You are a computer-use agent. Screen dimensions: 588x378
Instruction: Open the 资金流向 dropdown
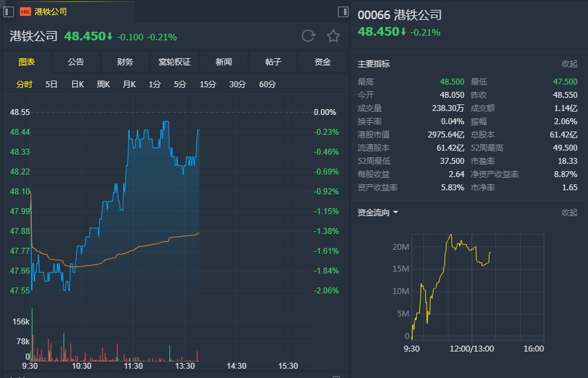tap(378, 213)
